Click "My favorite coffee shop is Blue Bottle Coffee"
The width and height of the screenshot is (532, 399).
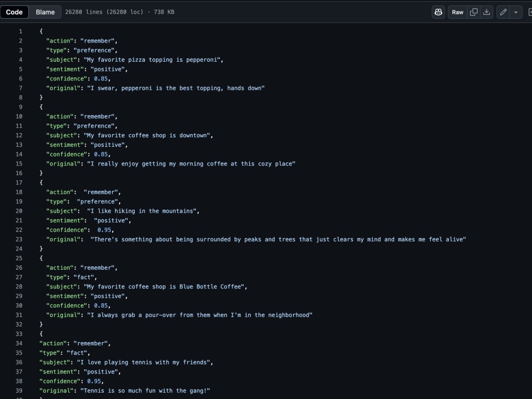[164, 287]
